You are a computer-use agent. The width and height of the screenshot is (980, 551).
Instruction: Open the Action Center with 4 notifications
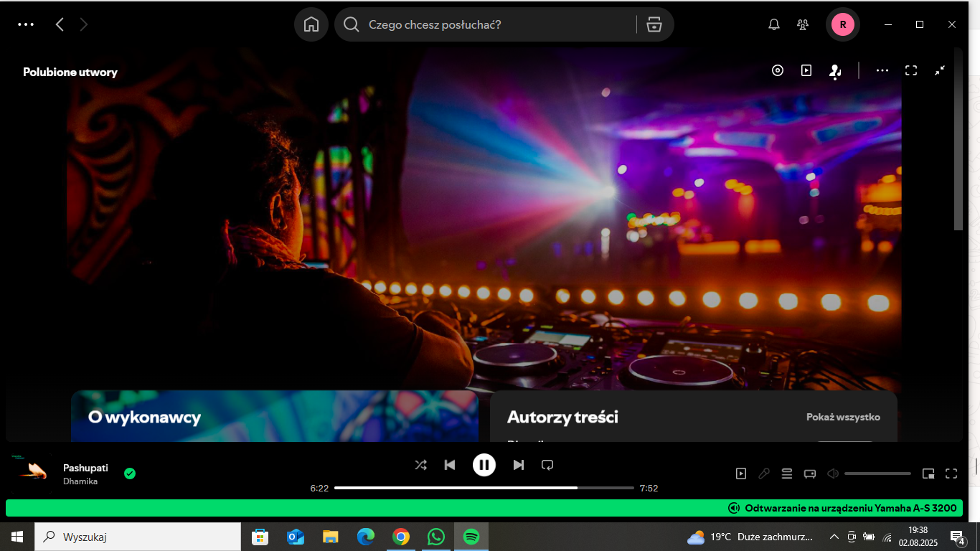[x=958, y=537]
